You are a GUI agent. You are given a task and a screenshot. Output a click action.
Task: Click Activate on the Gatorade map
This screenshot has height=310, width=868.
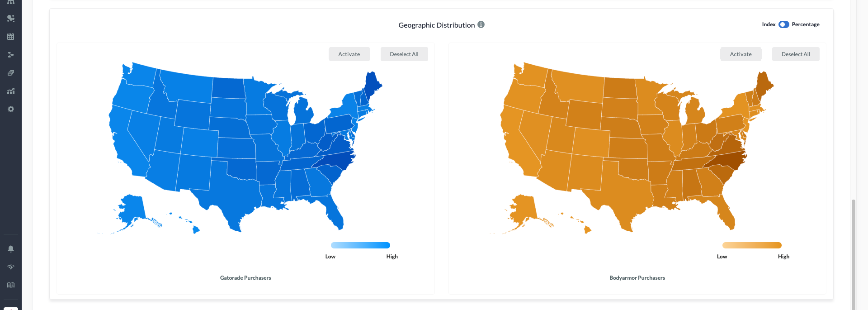pos(349,54)
